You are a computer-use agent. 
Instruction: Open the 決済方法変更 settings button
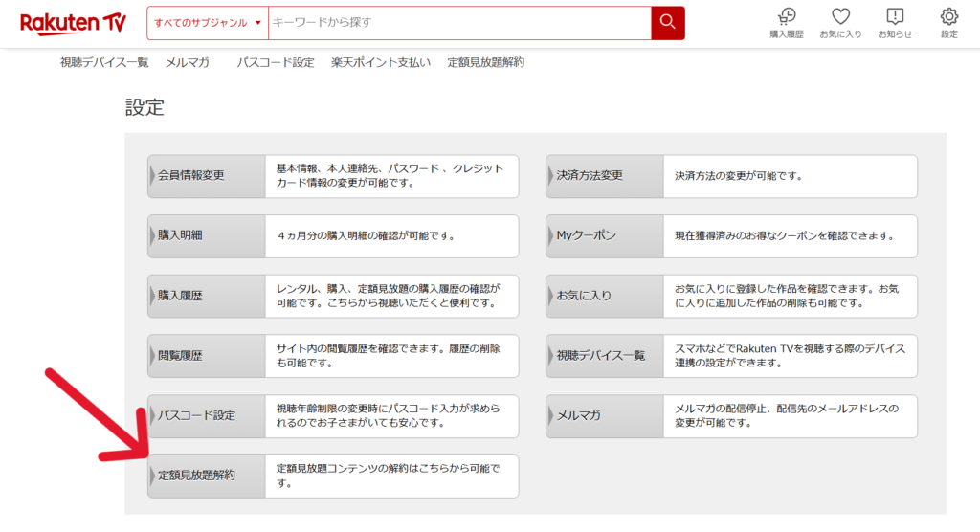tap(604, 176)
